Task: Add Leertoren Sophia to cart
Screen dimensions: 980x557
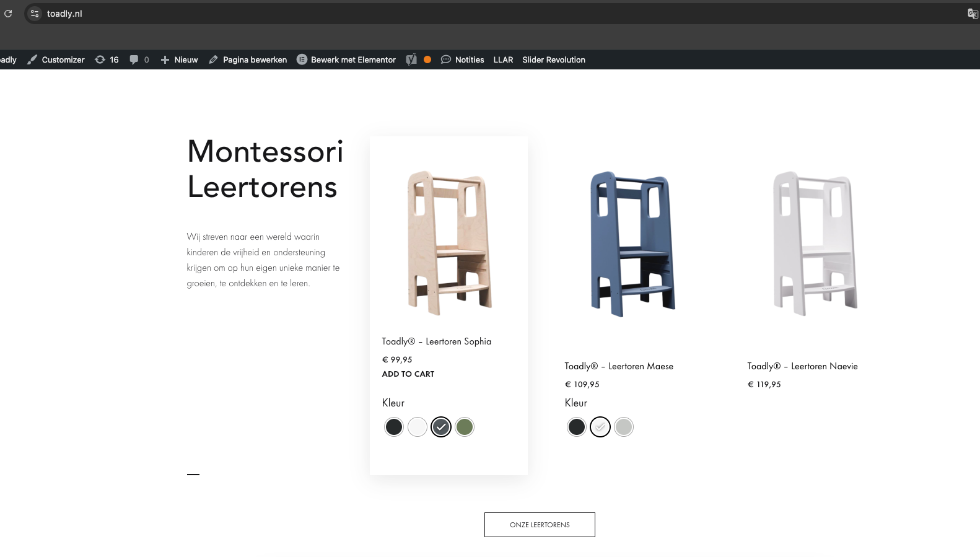Action: click(x=408, y=374)
